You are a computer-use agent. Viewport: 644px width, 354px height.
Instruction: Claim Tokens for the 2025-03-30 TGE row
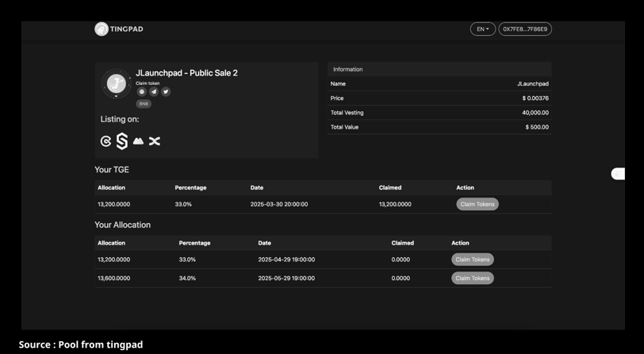point(477,204)
